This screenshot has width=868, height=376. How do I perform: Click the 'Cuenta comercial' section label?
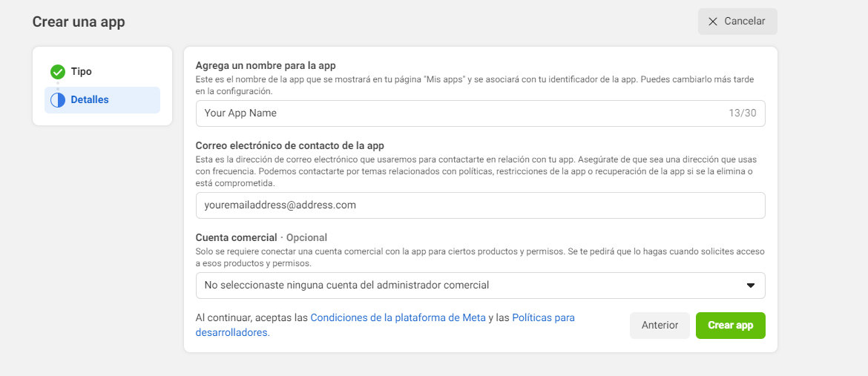tap(236, 237)
